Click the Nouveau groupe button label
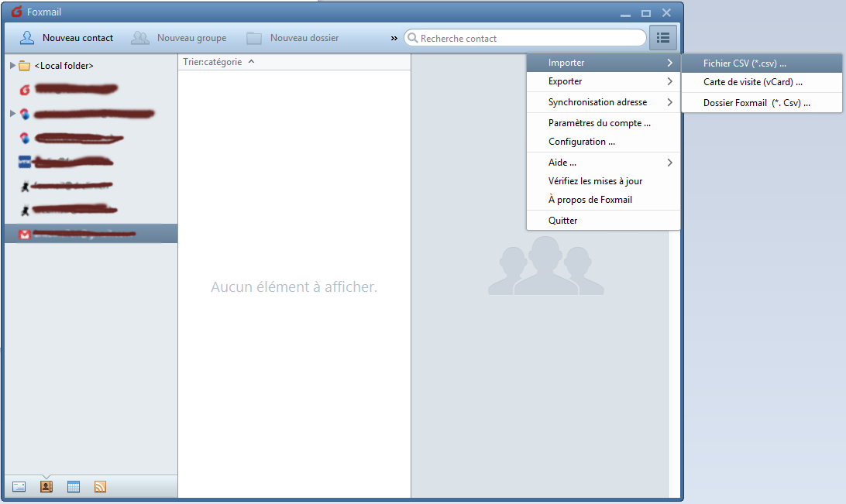Screen dimensions: 846x504 (x=191, y=38)
